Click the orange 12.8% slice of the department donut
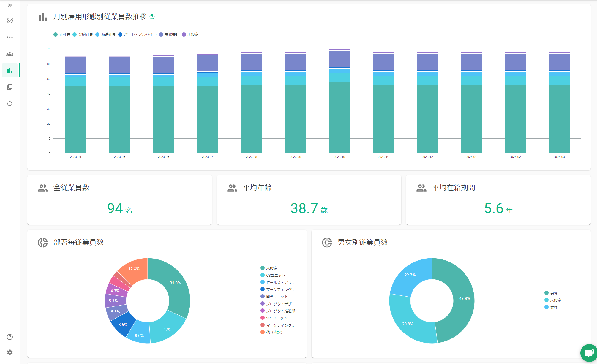Image resolution: width=597 pixels, height=364 pixels. tap(134, 269)
